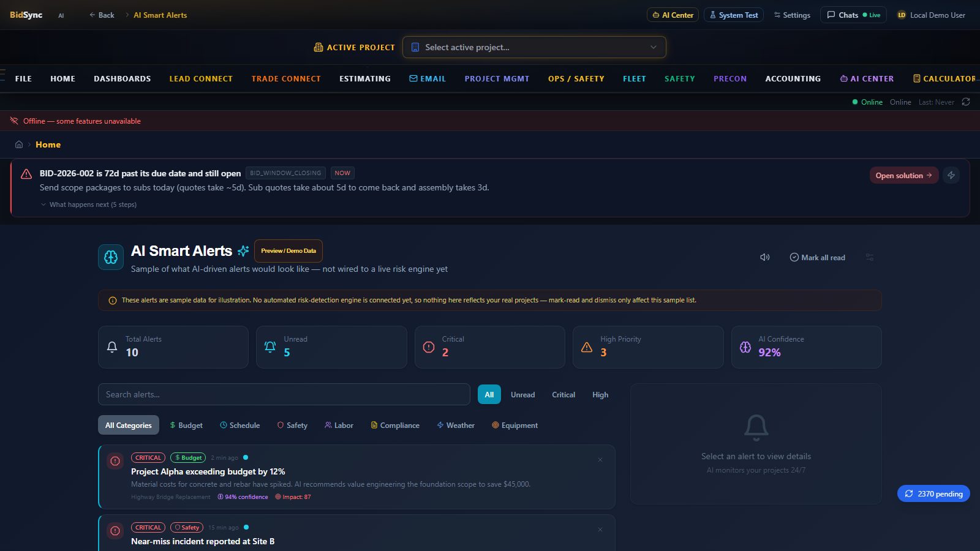Filter alerts by Critical severity
The height and width of the screenshot is (551, 980).
pyautogui.click(x=563, y=395)
